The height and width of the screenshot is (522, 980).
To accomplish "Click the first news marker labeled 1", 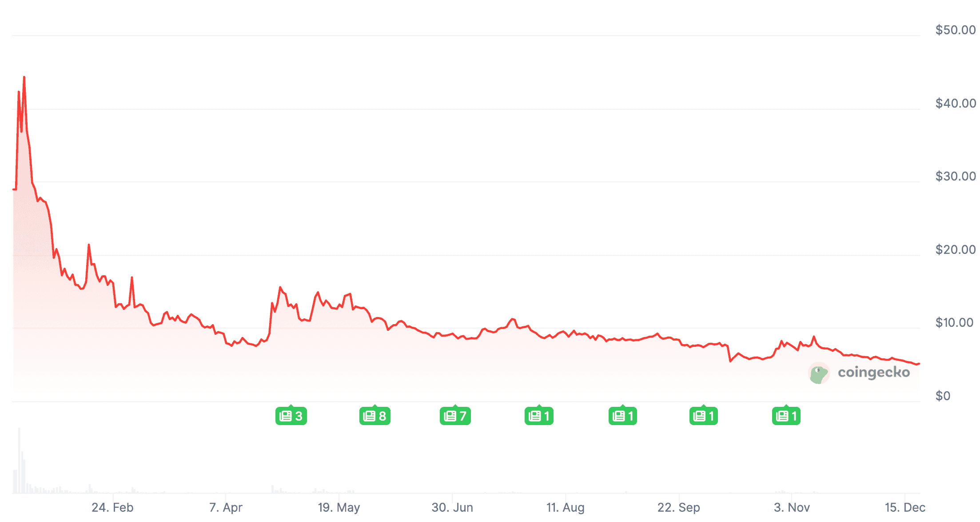I will (539, 416).
